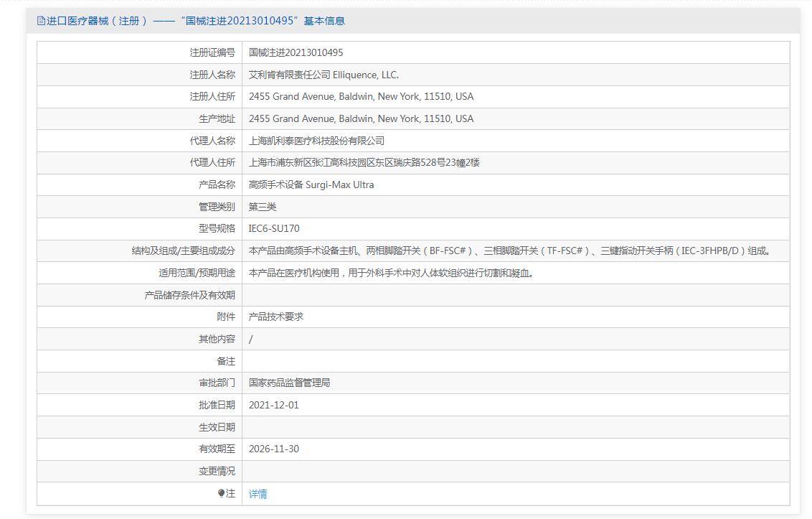
Task: Click the 审批部门 label
Action: [217, 383]
